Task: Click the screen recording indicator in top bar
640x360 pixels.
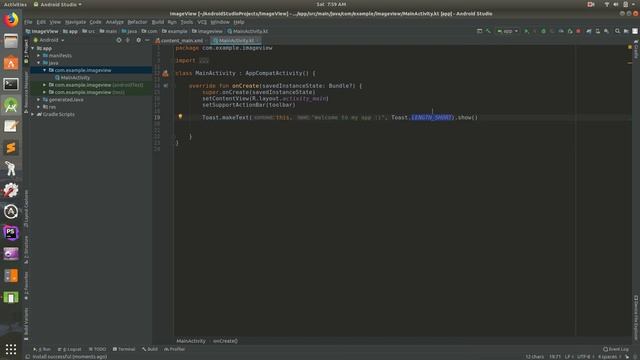Action: coord(591,4)
